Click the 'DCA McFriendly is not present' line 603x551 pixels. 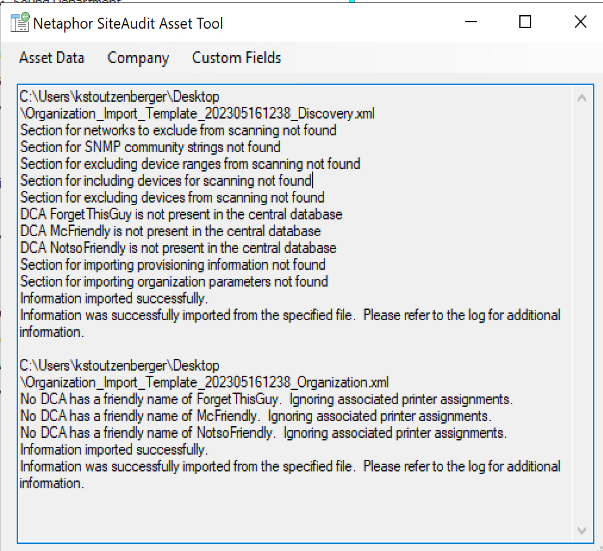tap(171, 232)
